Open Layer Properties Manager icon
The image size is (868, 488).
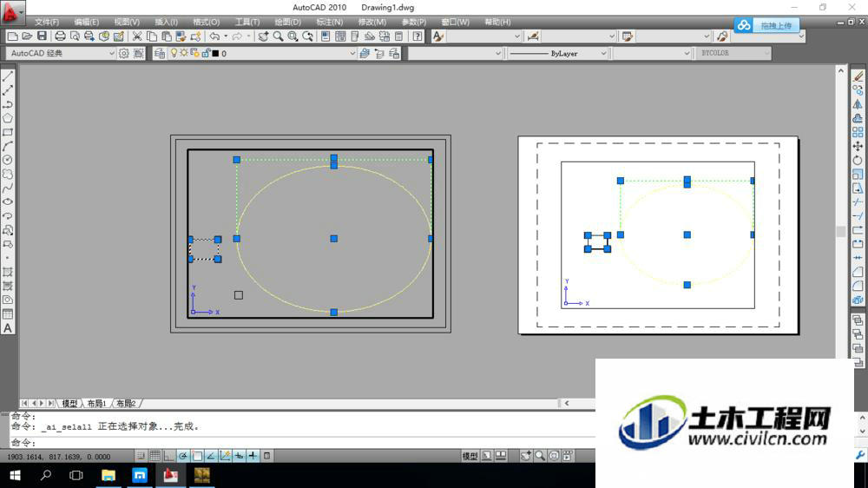point(160,53)
